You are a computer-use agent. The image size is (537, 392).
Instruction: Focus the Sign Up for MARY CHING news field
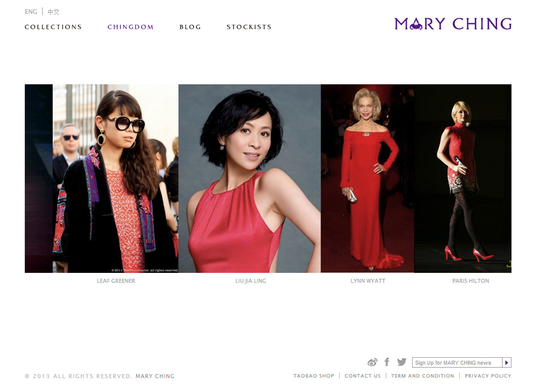pyautogui.click(x=457, y=362)
